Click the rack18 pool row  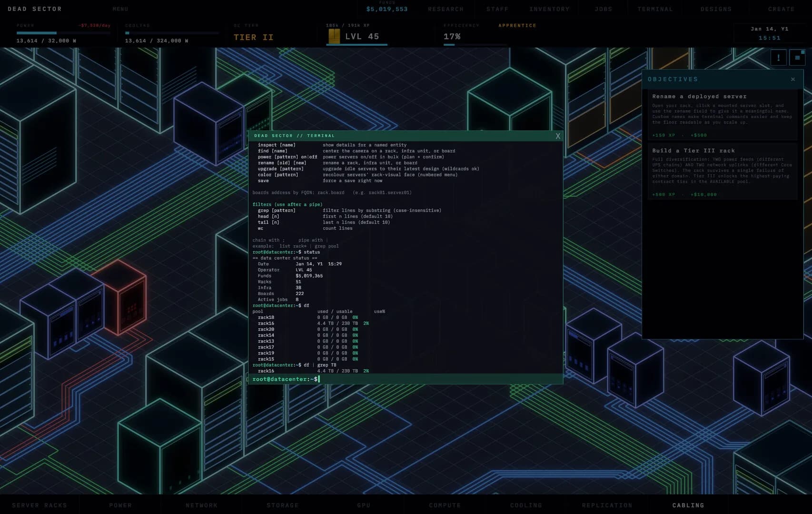point(308,317)
